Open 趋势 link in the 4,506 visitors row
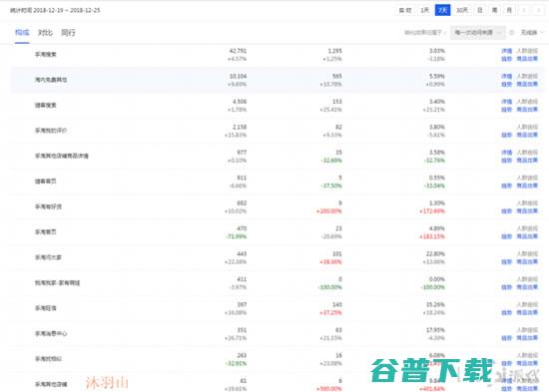 507,110
